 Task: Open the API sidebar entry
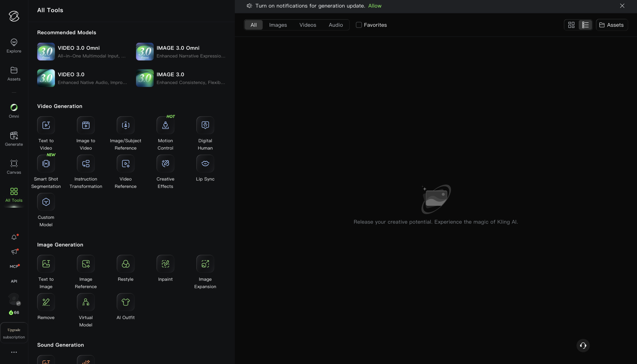click(x=14, y=281)
